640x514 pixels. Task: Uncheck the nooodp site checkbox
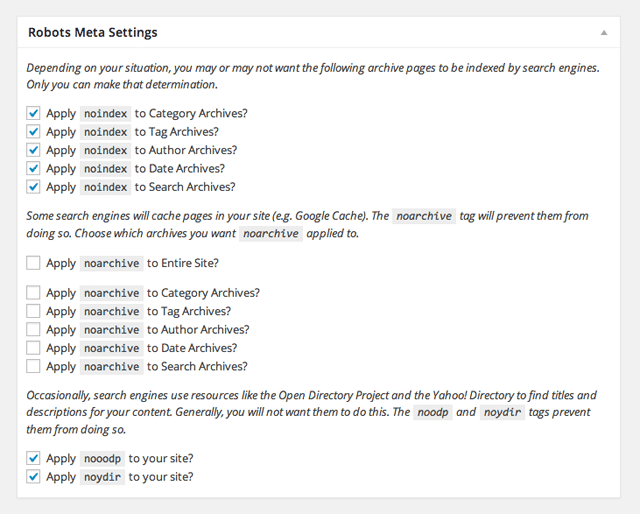click(x=33, y=458)
